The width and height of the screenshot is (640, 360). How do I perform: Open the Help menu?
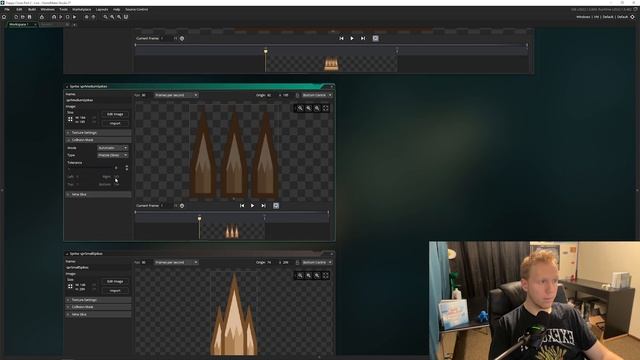coord(117,9)
